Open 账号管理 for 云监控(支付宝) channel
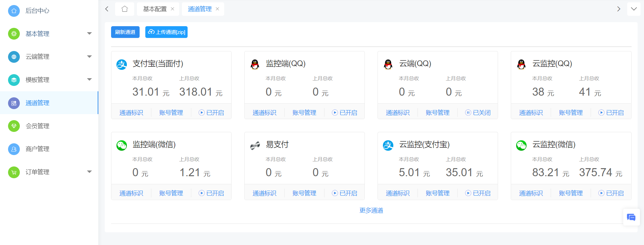Viewport: 644px width, 245px height. 438,193
